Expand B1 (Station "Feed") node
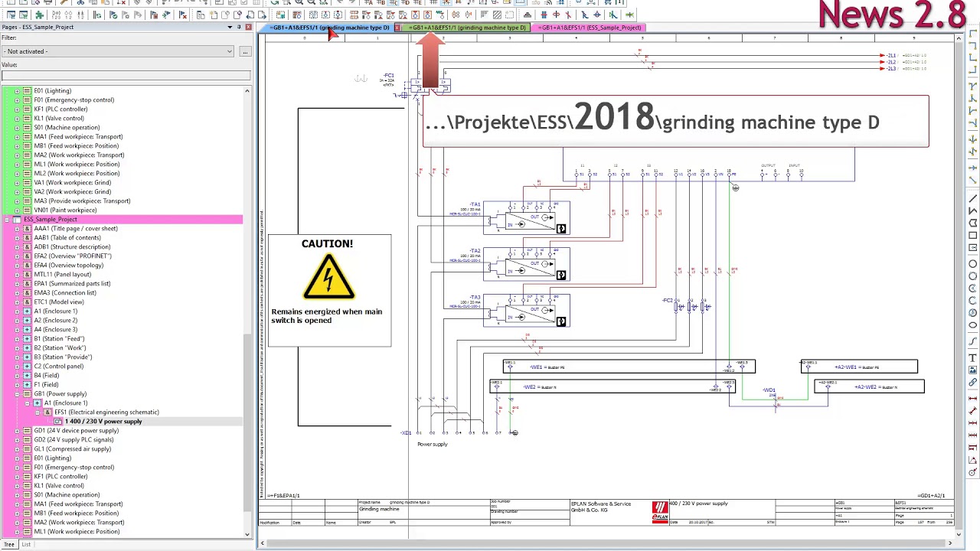Viewport: 980px width, 551px height. (x=17, y=338)
